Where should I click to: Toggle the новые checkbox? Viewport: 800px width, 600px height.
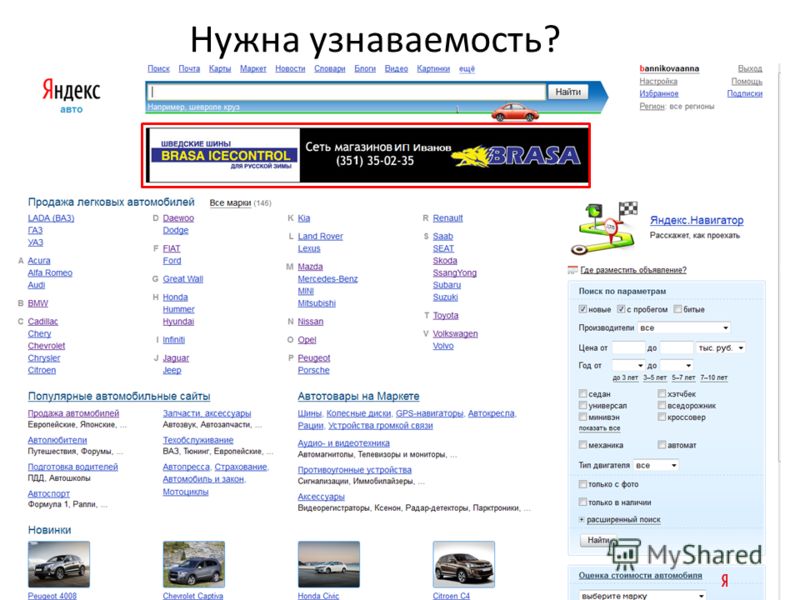pyautogui.click(x=583, y=309)
